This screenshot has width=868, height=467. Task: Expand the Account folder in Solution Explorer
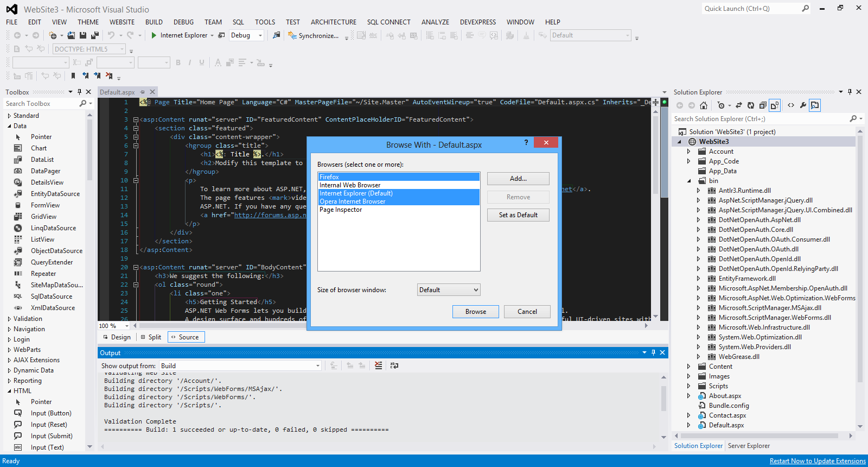[689, 152]
